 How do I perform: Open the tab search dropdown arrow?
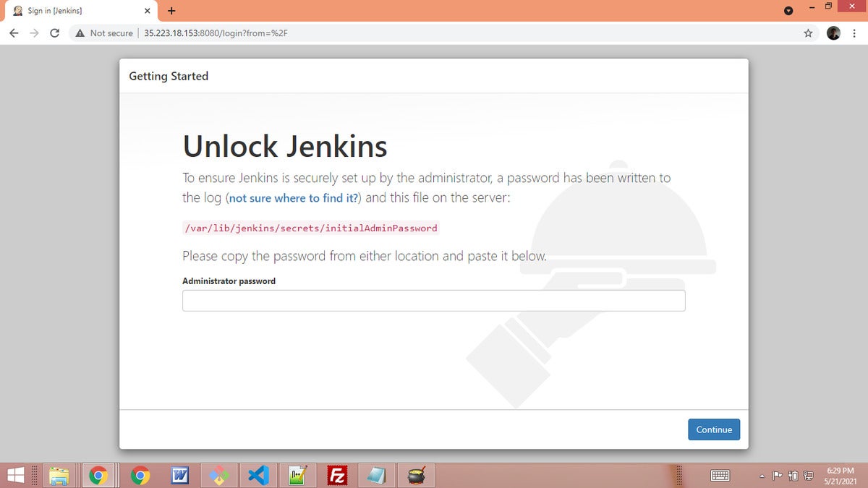point(788,10)
